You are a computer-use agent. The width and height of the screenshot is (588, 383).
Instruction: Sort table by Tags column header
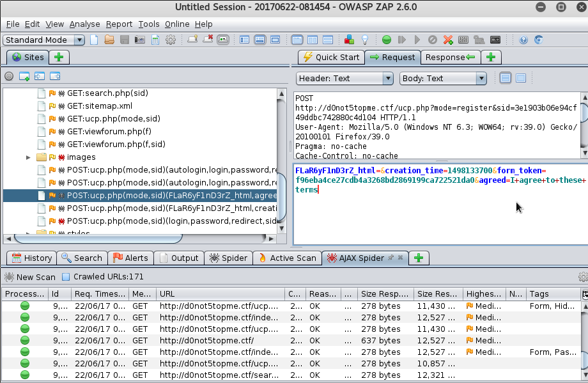pyautogui.click(x=552, y=293)
